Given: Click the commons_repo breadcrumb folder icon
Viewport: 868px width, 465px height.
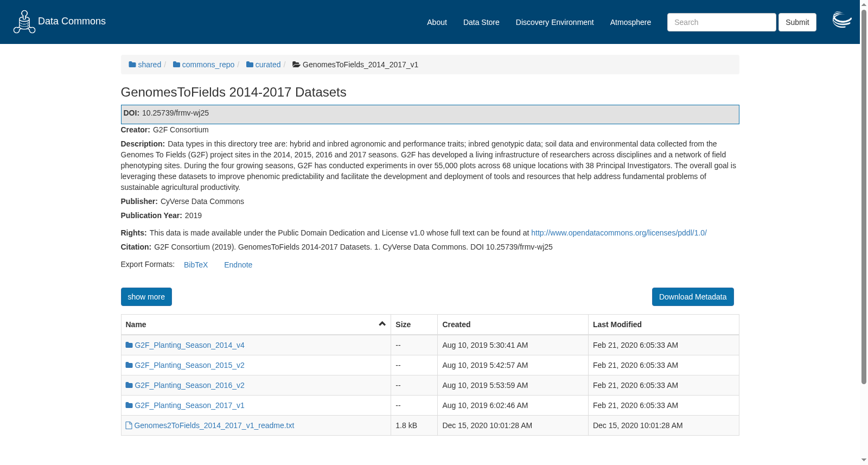Looking at the screenshot, I should tap(176, 65).
